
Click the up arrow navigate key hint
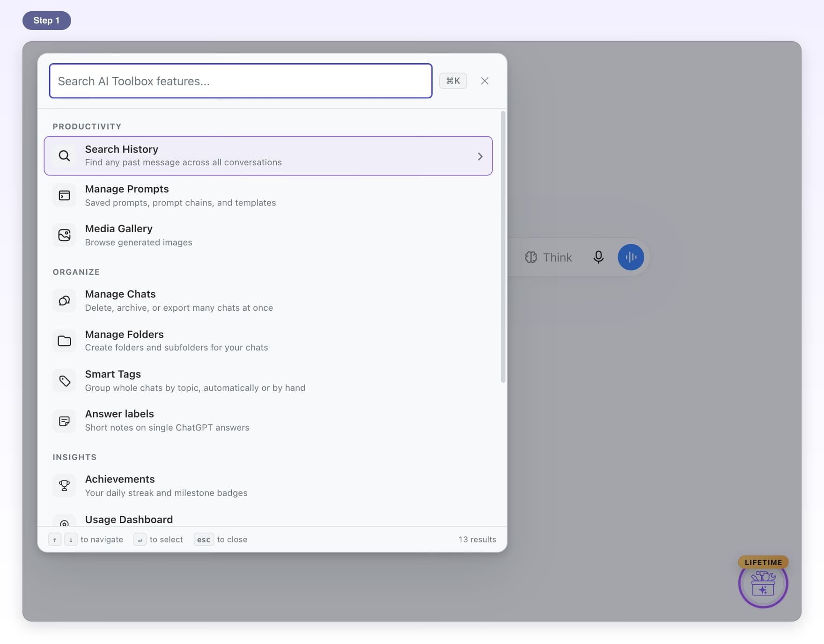tap(55, 540)
